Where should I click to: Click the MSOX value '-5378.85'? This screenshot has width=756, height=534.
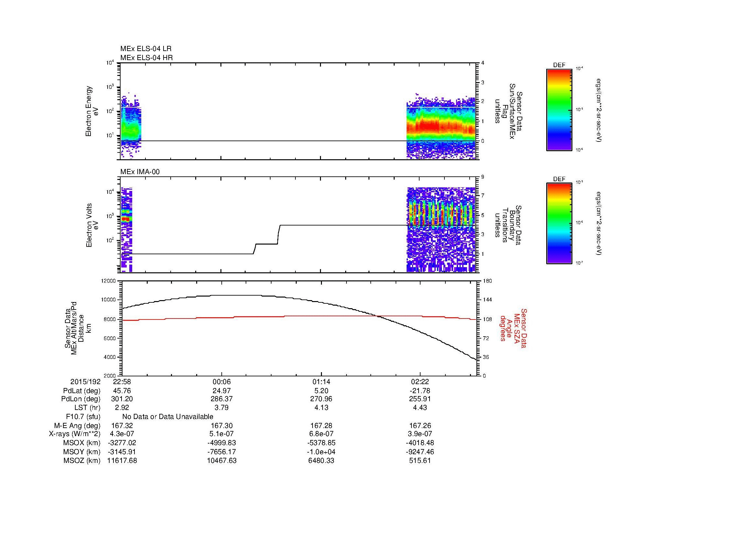321,443
